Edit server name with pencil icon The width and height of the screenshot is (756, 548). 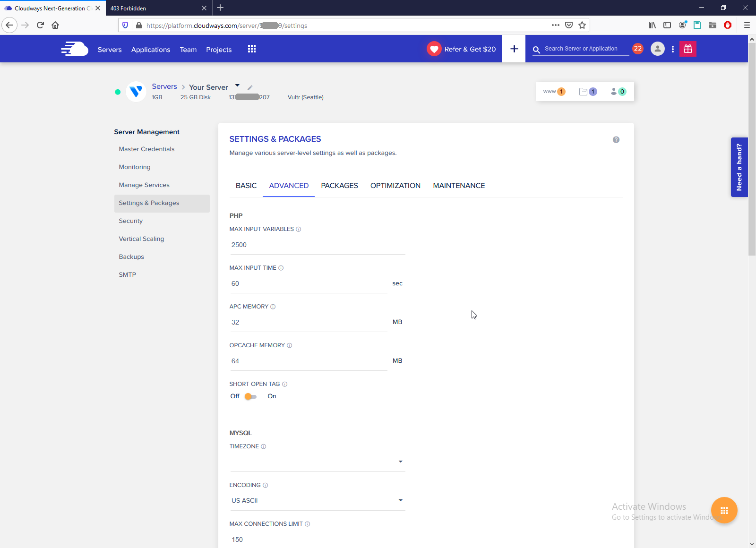[x=250, y=88]
